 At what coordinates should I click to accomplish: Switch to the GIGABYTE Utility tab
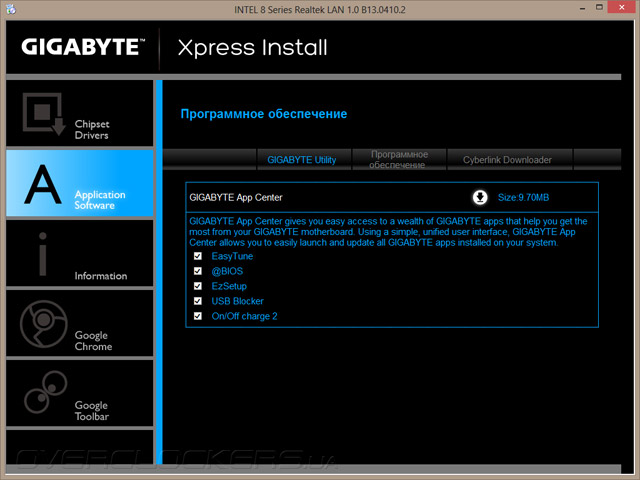(x=304, y=160)
